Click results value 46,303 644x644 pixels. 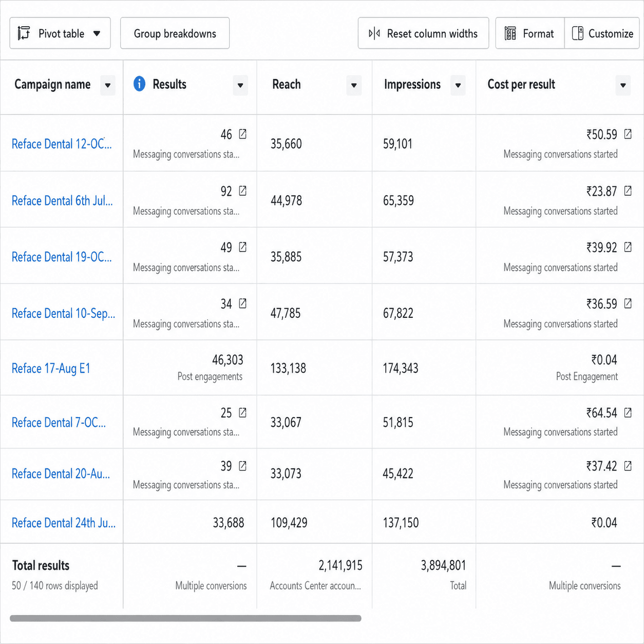click(x=228, y=360)
